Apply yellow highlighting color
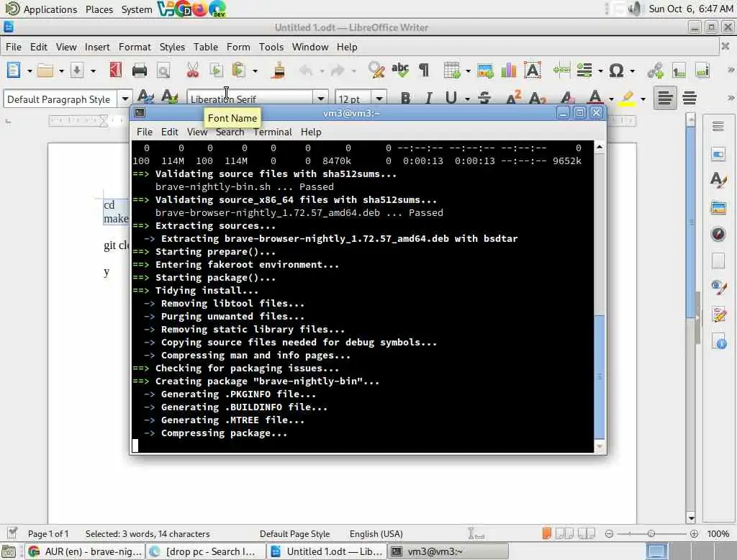 tap(627, 99)
